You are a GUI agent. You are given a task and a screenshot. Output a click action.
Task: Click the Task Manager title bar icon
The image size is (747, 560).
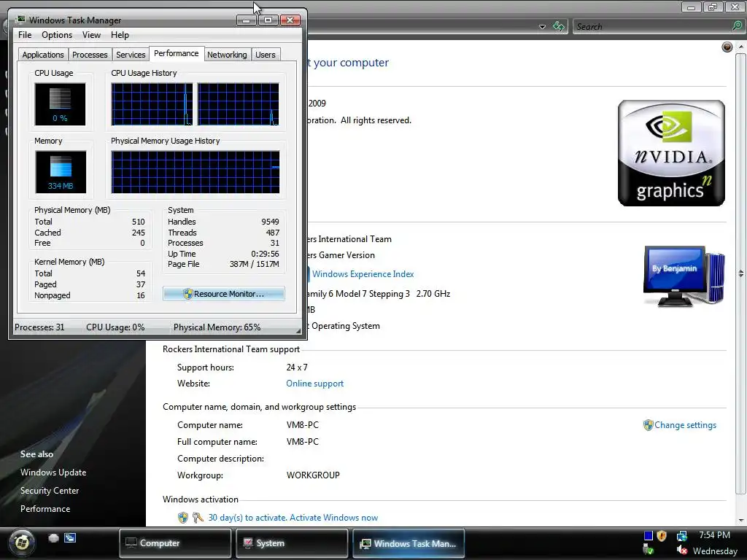click(x=20, y=20)
